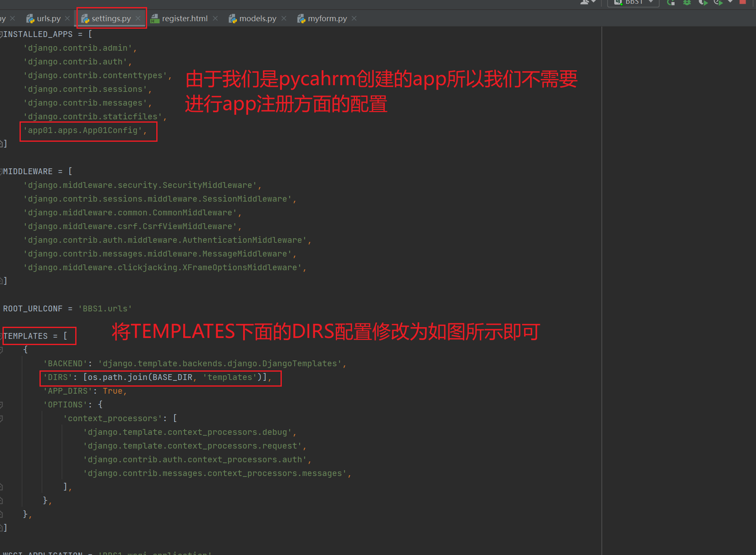Screen dimensions: 756x555
Task: Close the urls.py tab
Action: (x=67, y=19)
